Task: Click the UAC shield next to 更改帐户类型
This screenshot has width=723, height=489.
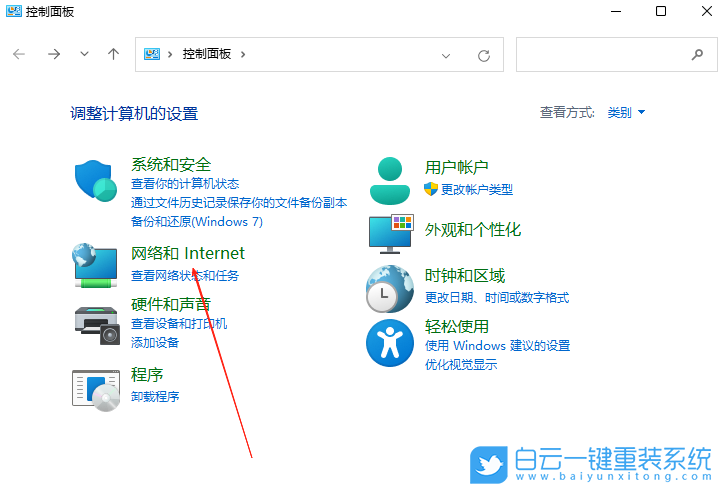Action: [431, 189]
